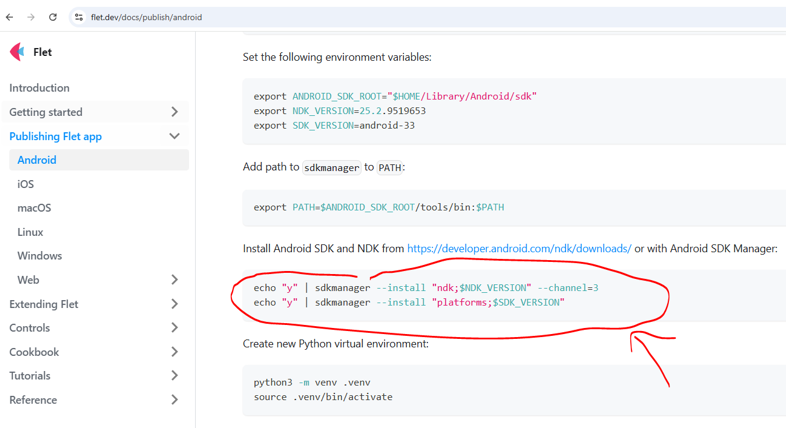Expand the Controls section chevron
Viewport: 786px width, 428px height.
(174, 328)
